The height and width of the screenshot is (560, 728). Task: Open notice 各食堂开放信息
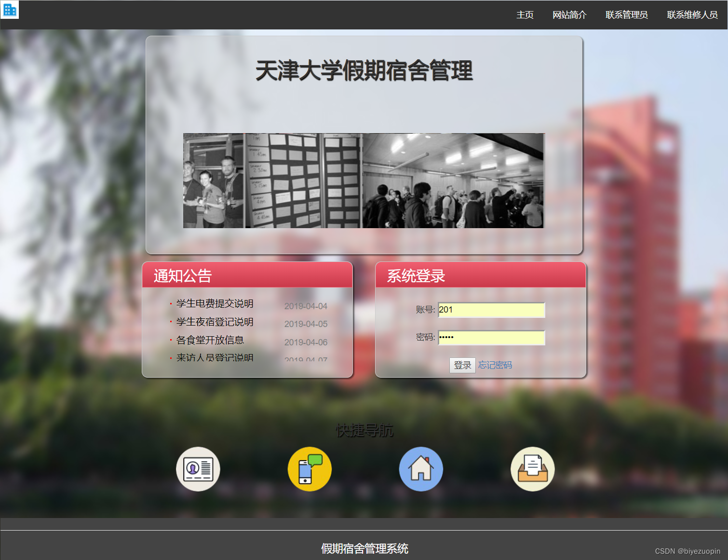tap(210, 340)
